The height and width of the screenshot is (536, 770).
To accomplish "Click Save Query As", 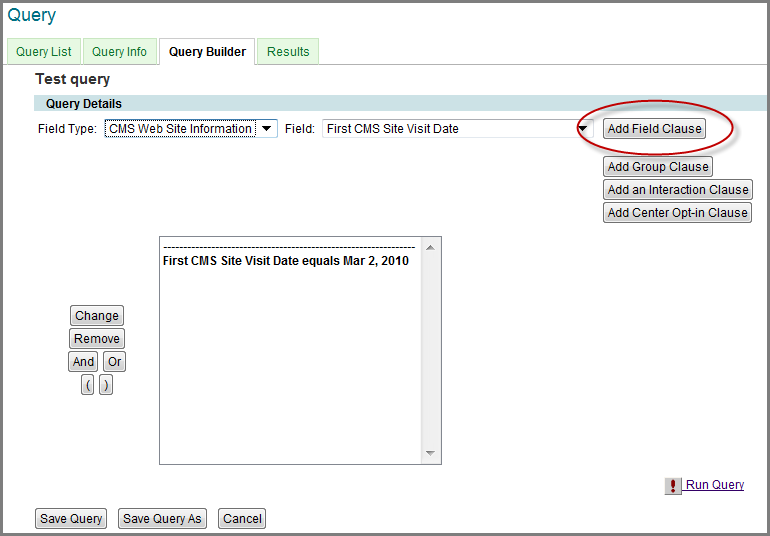I will pos(162,519).
